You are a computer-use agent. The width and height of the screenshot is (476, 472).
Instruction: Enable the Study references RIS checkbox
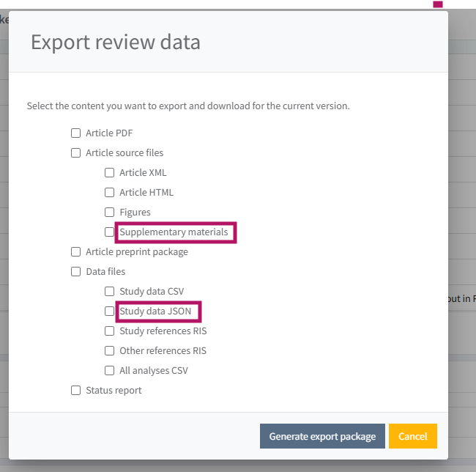[109, 331]
